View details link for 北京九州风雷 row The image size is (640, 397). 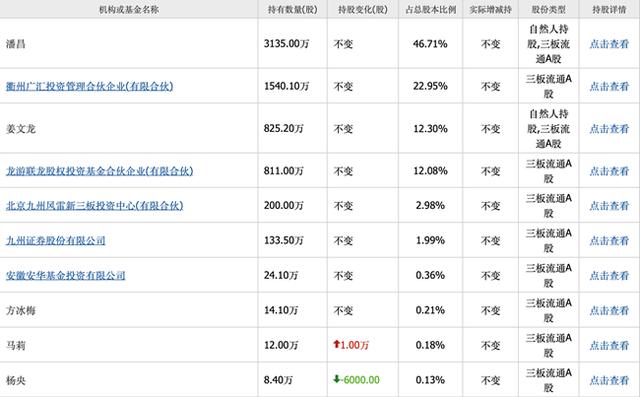tap(609, 206)
